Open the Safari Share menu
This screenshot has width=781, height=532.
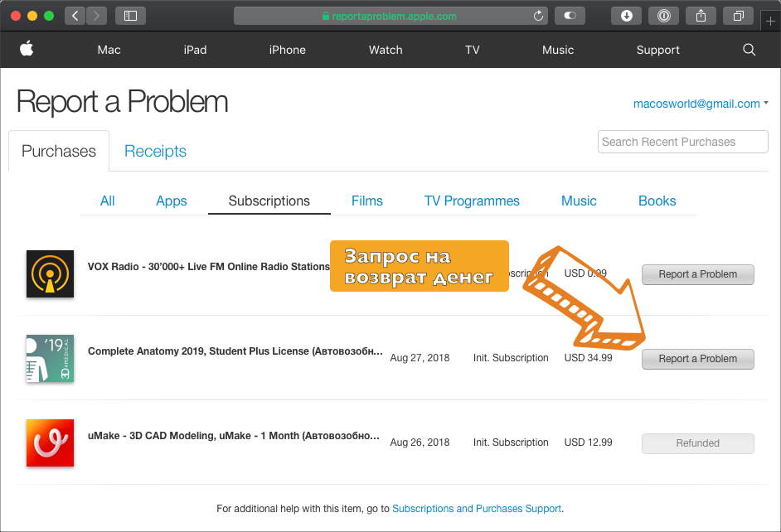[x=701, y=16]
